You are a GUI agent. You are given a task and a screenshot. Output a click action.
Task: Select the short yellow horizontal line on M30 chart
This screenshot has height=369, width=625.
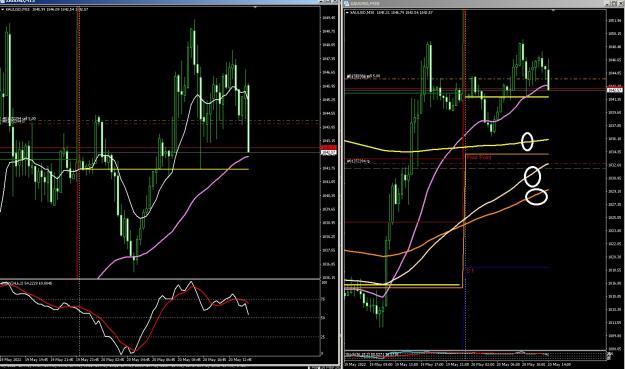(507, 97)
